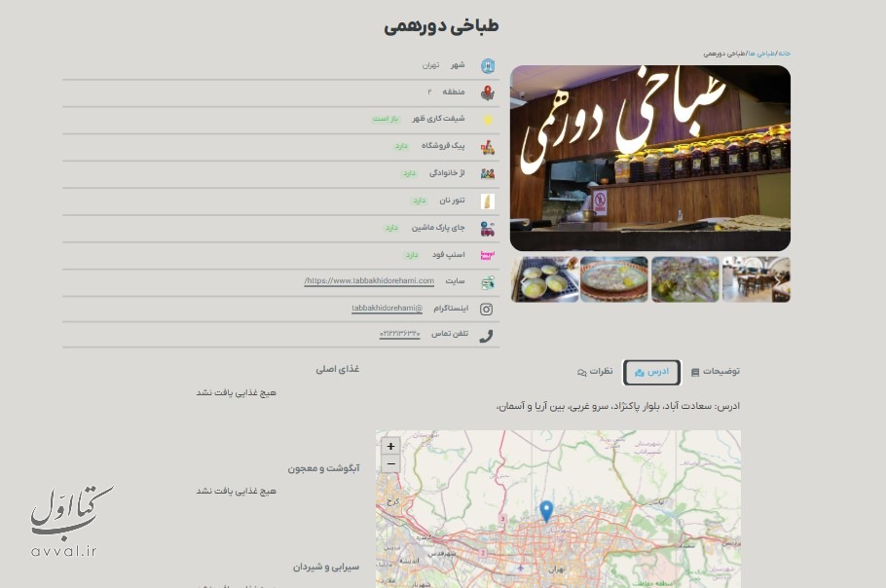Click the Instagram icon
The image size is (886, 588).
tap(487, 309)
